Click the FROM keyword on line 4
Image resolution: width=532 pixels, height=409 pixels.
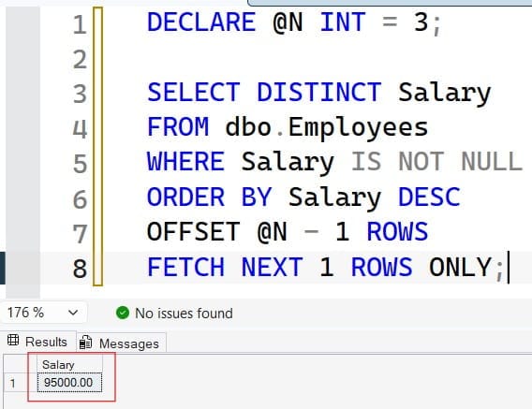[x=178, y=127]
